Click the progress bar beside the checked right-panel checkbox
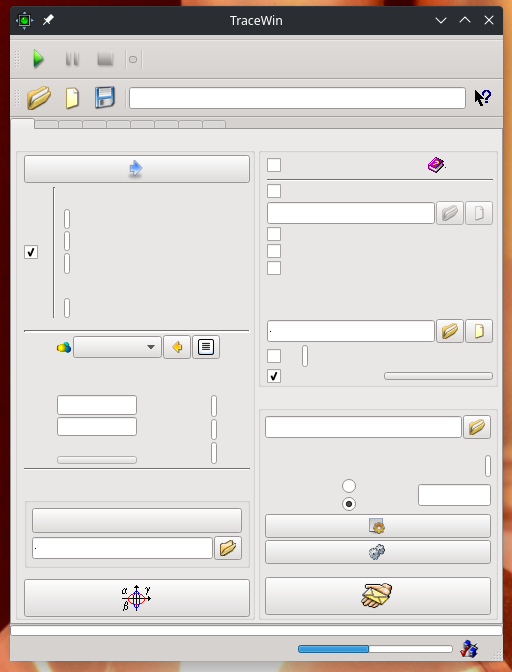Screen dimensions: 512x672 [438, 376]
